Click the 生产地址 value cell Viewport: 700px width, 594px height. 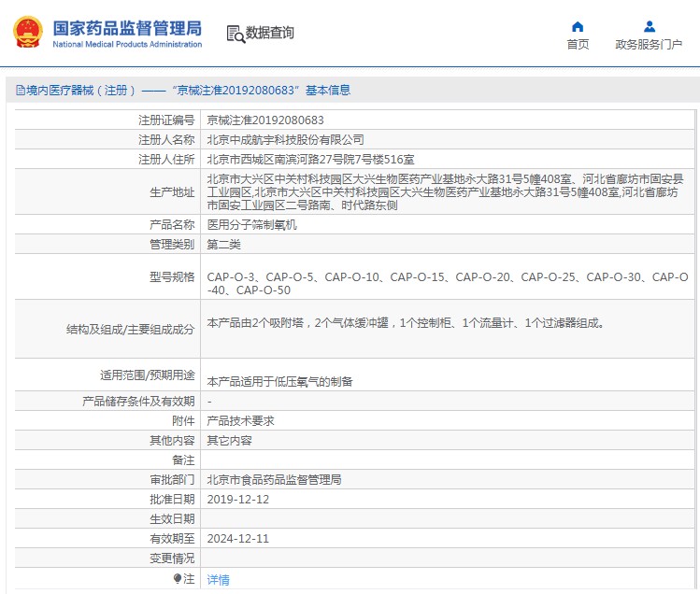pos(448,191)
